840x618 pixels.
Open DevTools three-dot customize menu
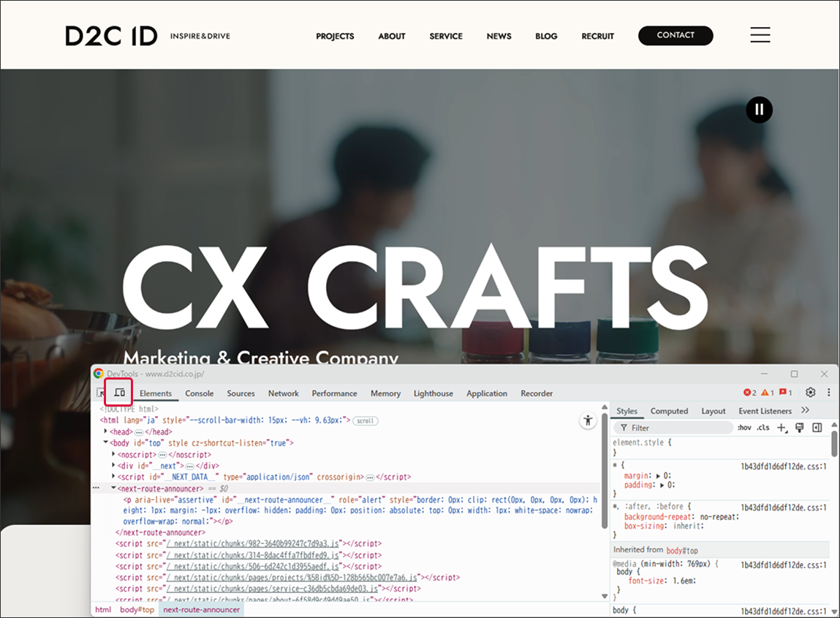point(829,392)
